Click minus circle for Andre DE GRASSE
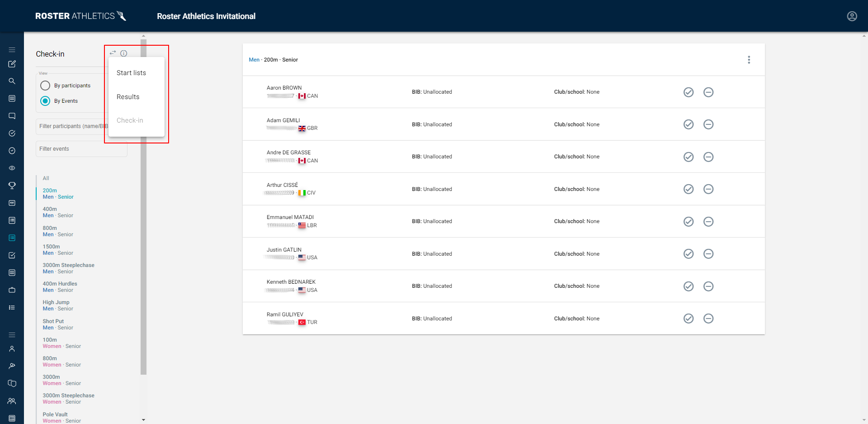The height and width of the screenshot is (424, 868). (708, 157)
